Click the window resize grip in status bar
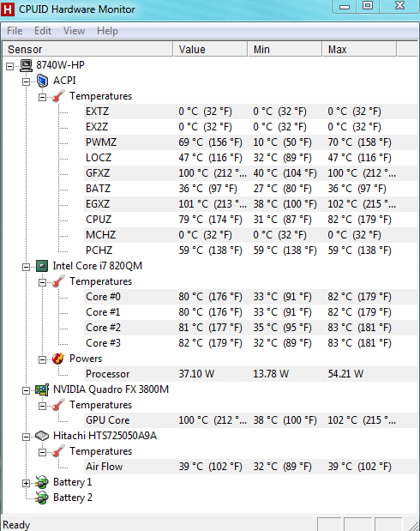Image resolution: width=420 pixels, height=531 pixels. click(413, 525)
